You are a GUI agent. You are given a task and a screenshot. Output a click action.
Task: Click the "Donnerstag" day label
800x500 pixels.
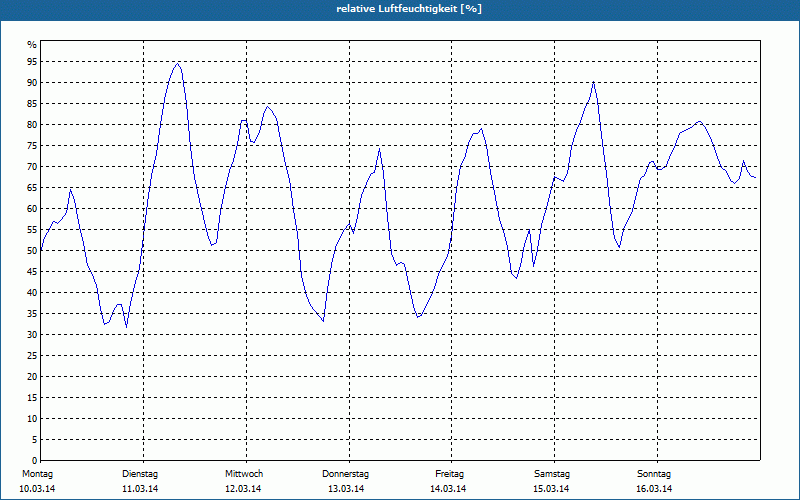point(345,474)
